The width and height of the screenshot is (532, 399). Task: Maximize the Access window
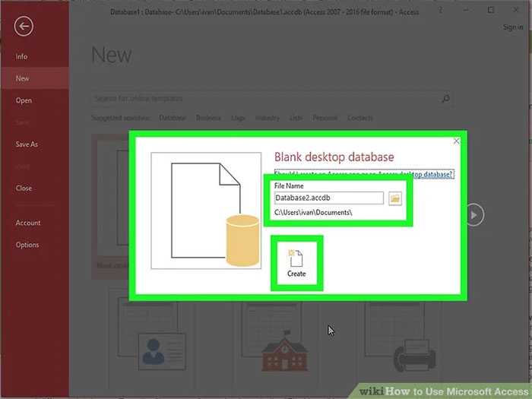pyautogui.click(x=491, y=10)
